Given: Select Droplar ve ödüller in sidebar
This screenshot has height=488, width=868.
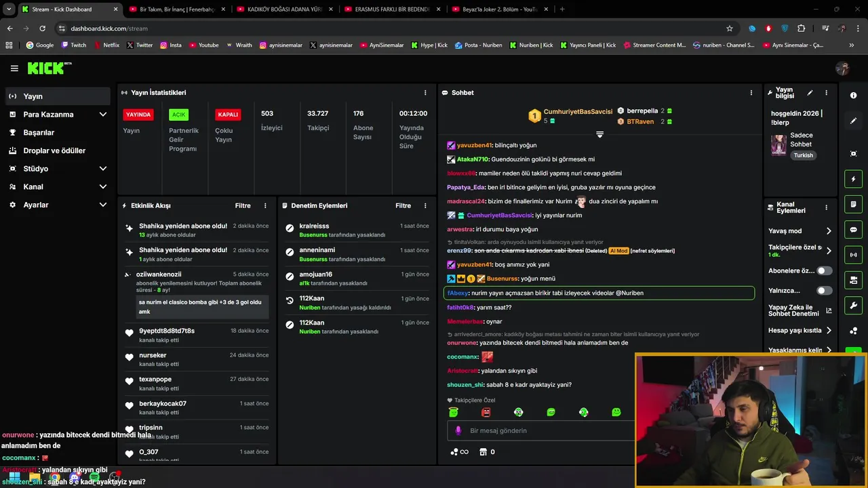Looking at the screenshot, I should (58, 150).
